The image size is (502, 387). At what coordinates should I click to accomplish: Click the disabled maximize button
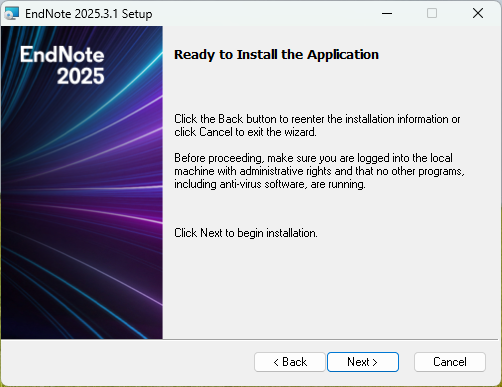tap(432, 14)
